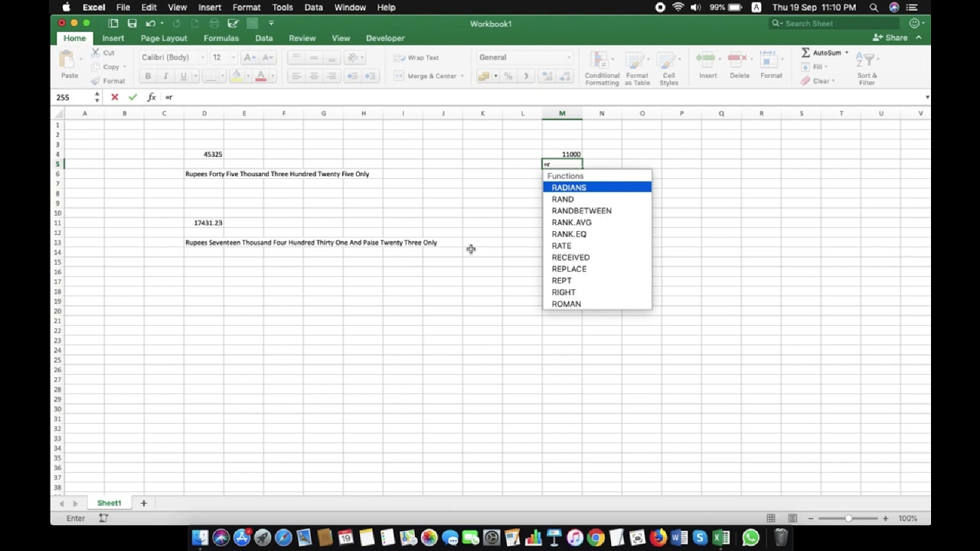Cancel formula entry with the red X
980x551 pixels.
[115, 97]
